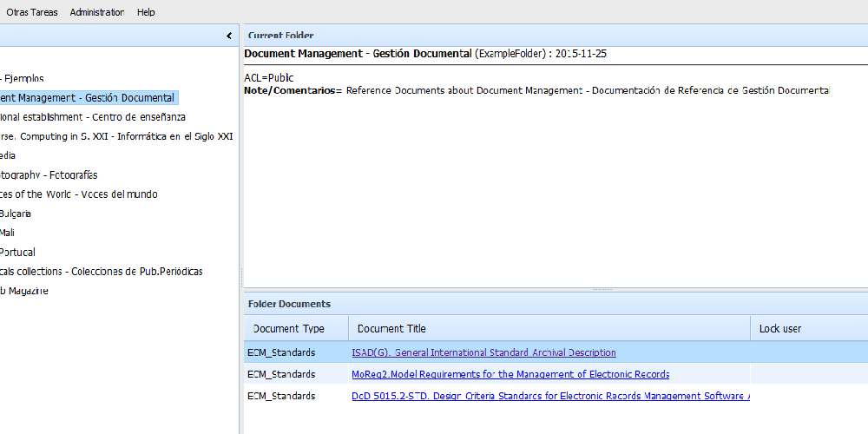Open the ISAD(G) archival description document link
The width and height of the screenshot is (868, 434).
coord(483,352)
